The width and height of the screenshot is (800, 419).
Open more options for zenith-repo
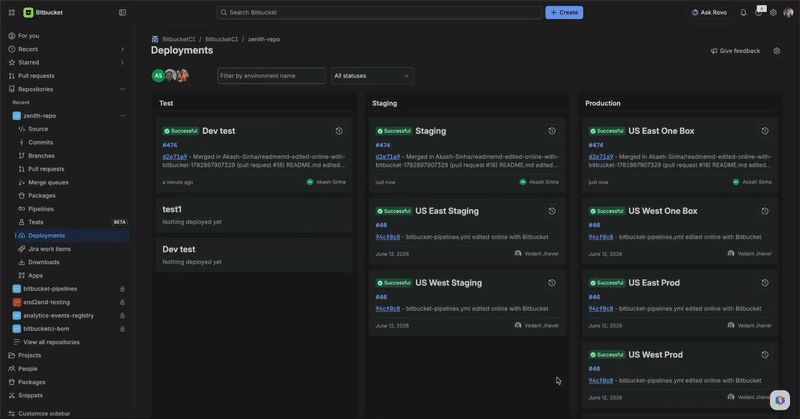(x=122, y=116)
